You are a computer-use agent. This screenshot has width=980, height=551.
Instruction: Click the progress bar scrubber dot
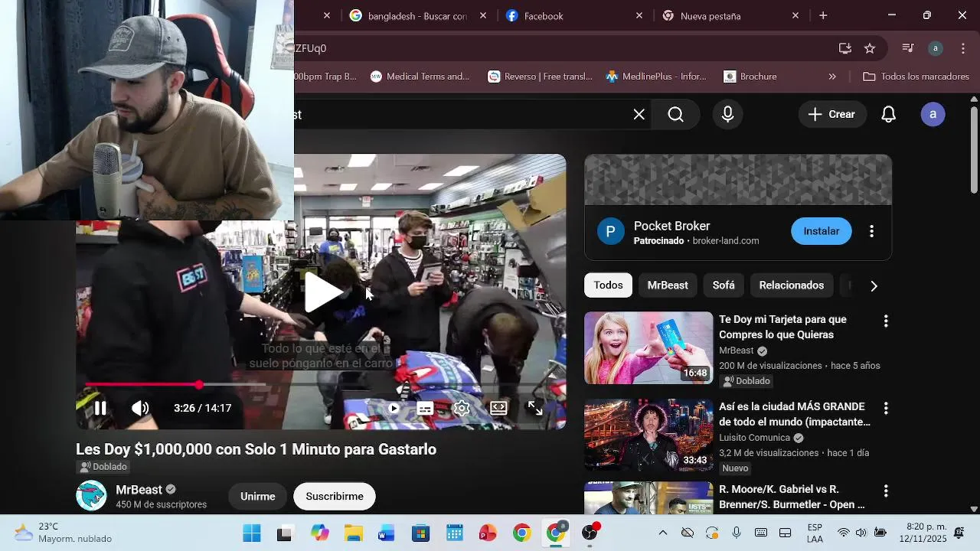(199, 384)
